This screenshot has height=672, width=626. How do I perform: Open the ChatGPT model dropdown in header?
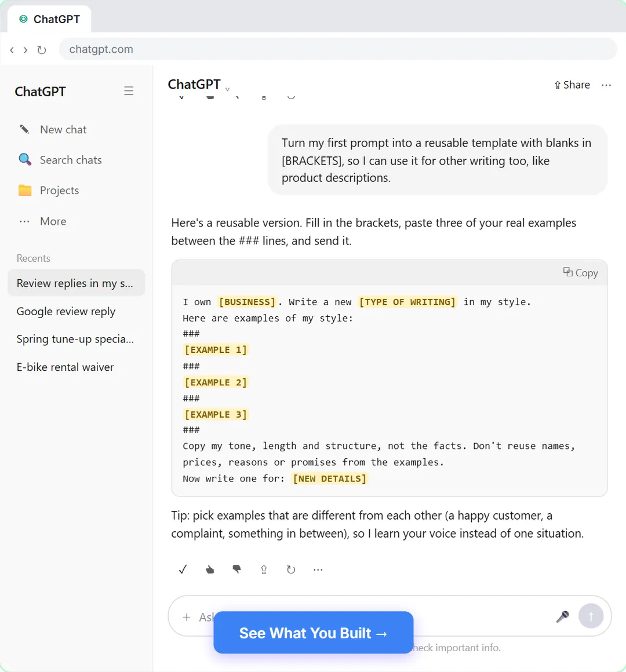click(x=199, y=85)
